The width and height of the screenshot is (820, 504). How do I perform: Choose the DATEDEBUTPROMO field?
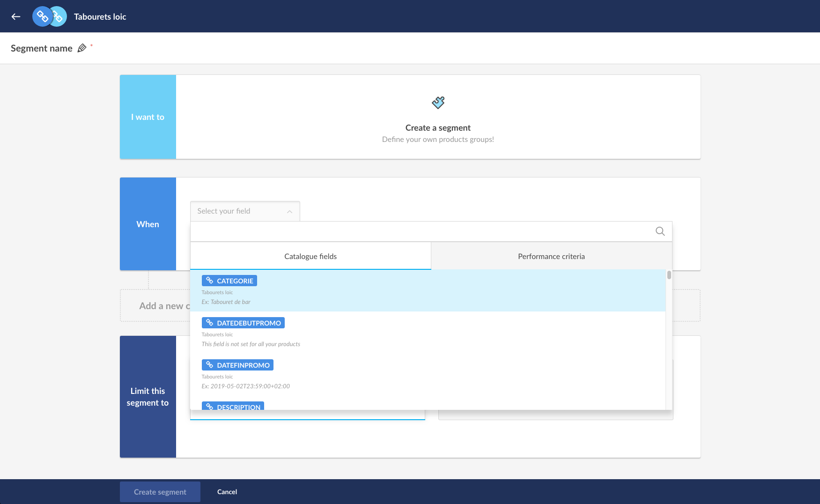click(428, 333)
